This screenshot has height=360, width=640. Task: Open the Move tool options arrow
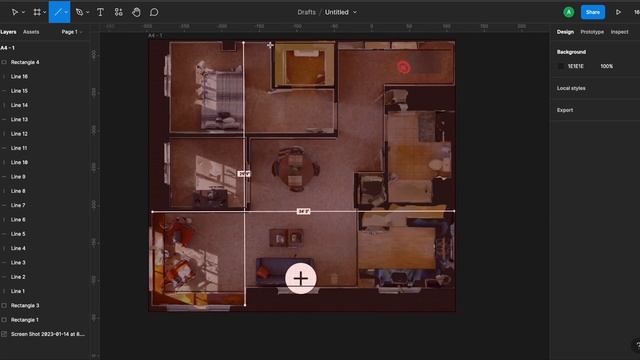(23, 12)
